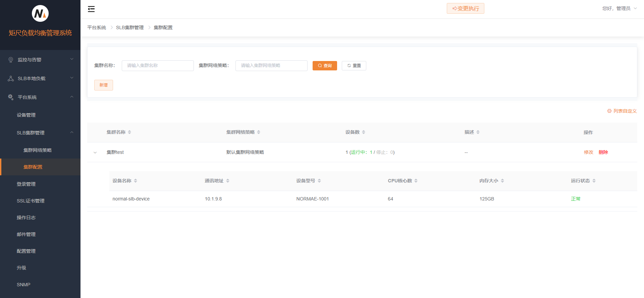Click the 新增 button to add cluster
Image resolution: width=644 pixels, height=298 pixels.
pyautogui.click(x=103, y=85)
